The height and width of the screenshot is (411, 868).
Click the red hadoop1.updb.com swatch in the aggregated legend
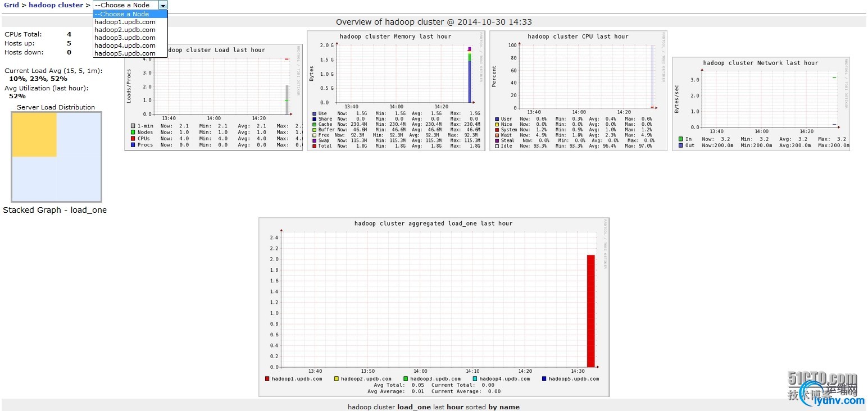267,379
